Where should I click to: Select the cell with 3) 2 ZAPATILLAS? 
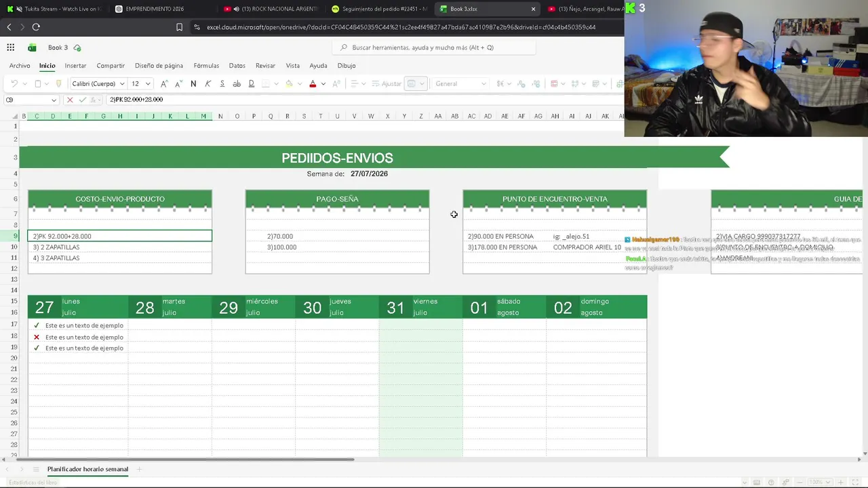[x=120, y=247]
